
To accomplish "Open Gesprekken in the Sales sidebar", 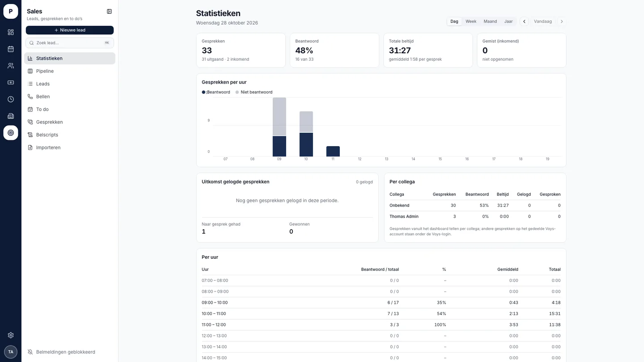I will 70,122.
